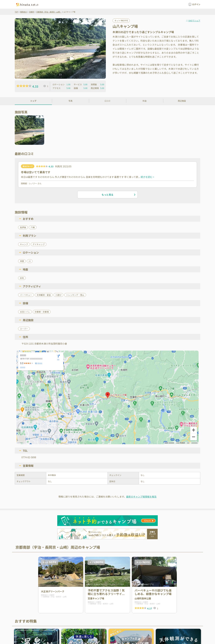Image resolution: width=215 pixels, height=644 pixels.
Task: Open the river facility photo thumbnail
Action: coord(29,130)
